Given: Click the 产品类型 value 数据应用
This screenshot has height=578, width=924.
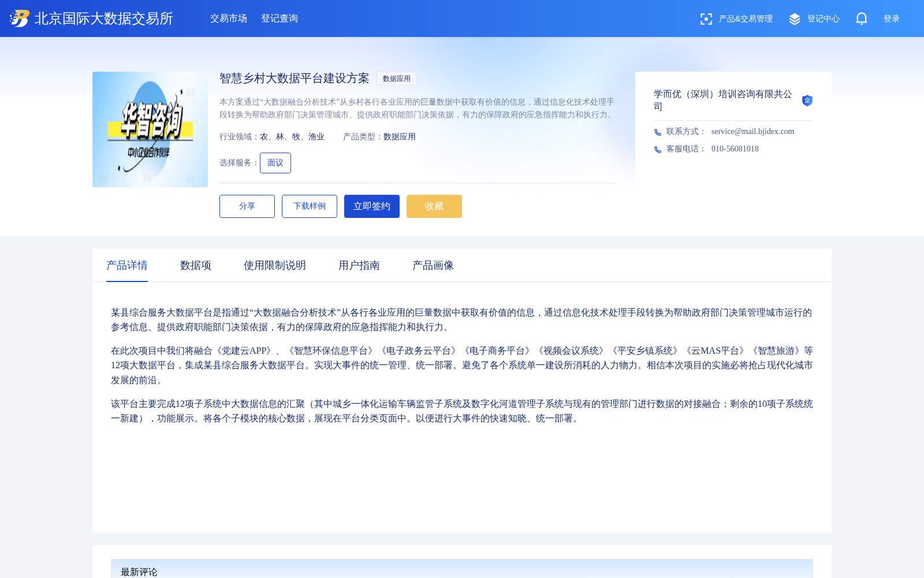Looking at the screenshot, I should [400, 137].
